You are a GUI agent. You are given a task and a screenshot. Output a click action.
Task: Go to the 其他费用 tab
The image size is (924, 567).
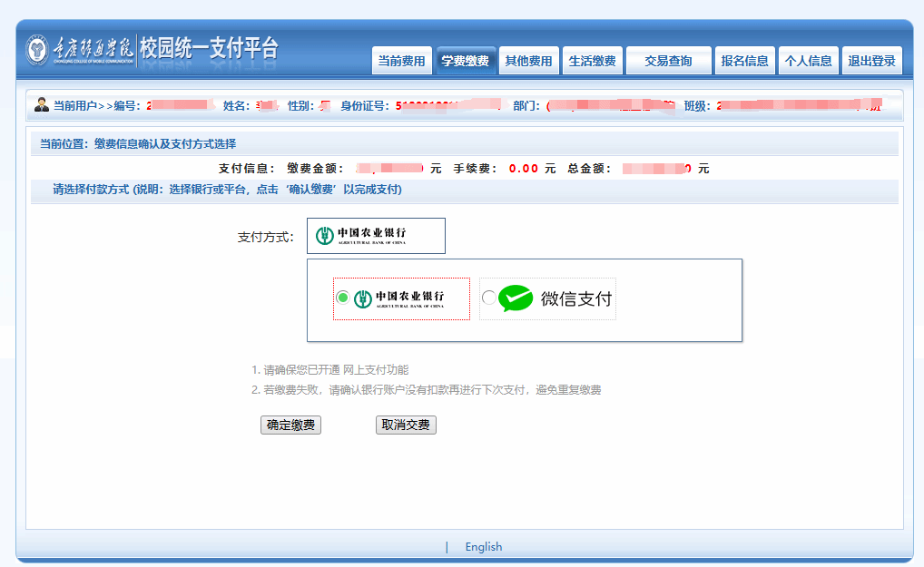click(x=528, y=62)
